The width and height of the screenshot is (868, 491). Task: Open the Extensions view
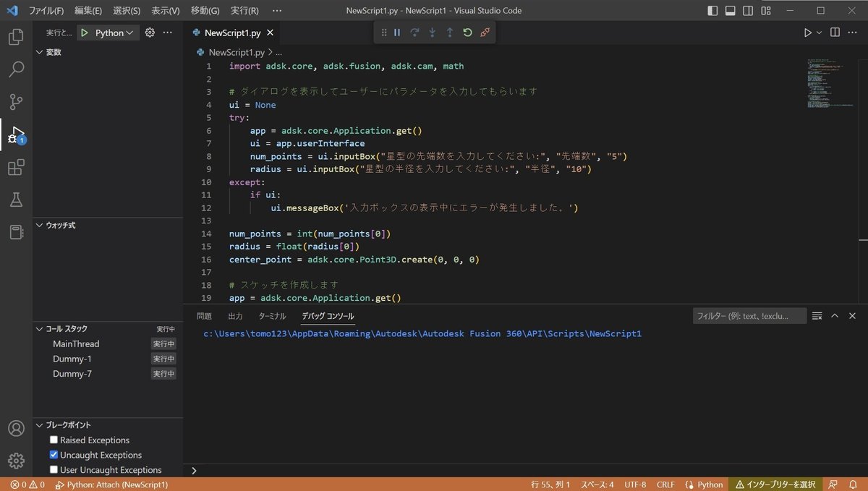[16, 168]
